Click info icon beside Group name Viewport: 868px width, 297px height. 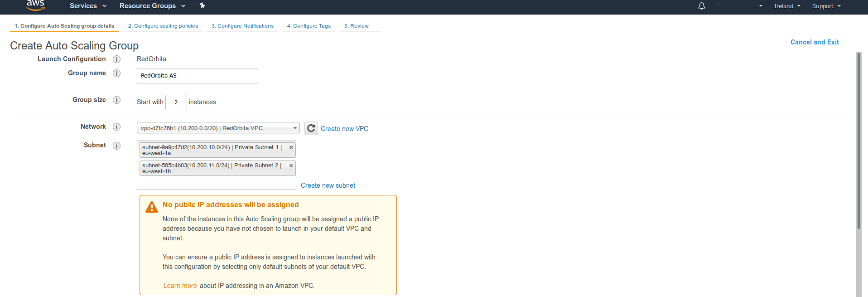(x=116, y=73)
